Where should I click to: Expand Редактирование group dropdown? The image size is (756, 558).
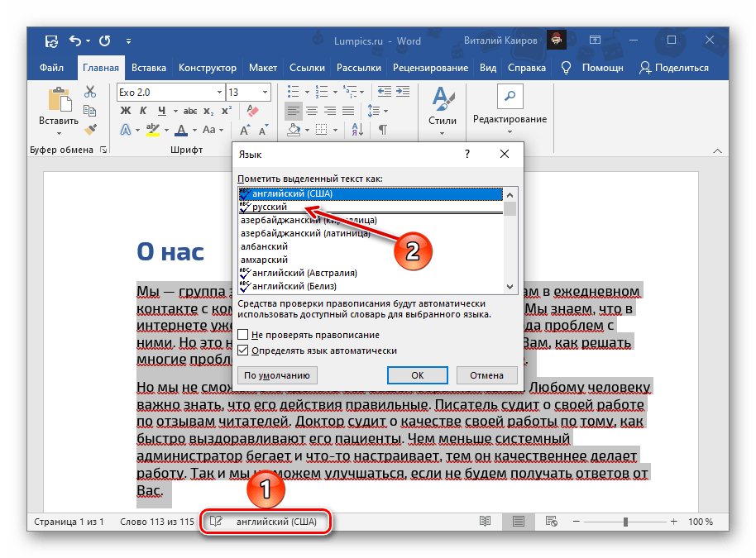tap(510, 131)
